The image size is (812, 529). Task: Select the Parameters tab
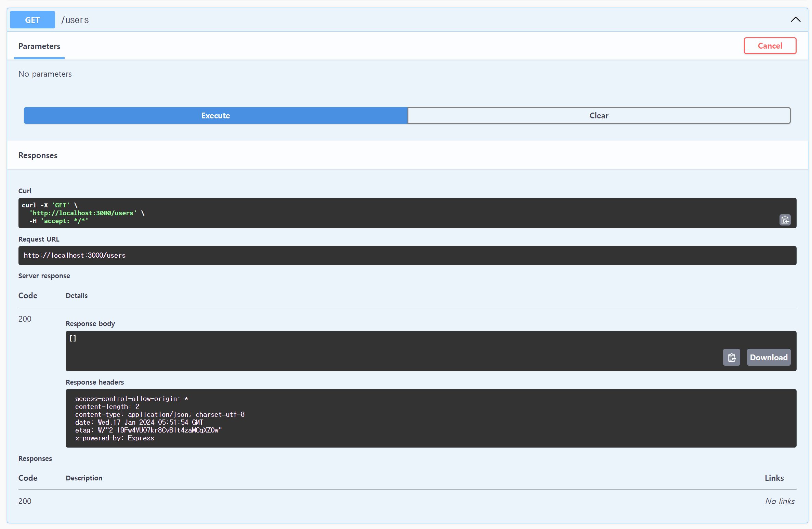(x=39, y=46)
